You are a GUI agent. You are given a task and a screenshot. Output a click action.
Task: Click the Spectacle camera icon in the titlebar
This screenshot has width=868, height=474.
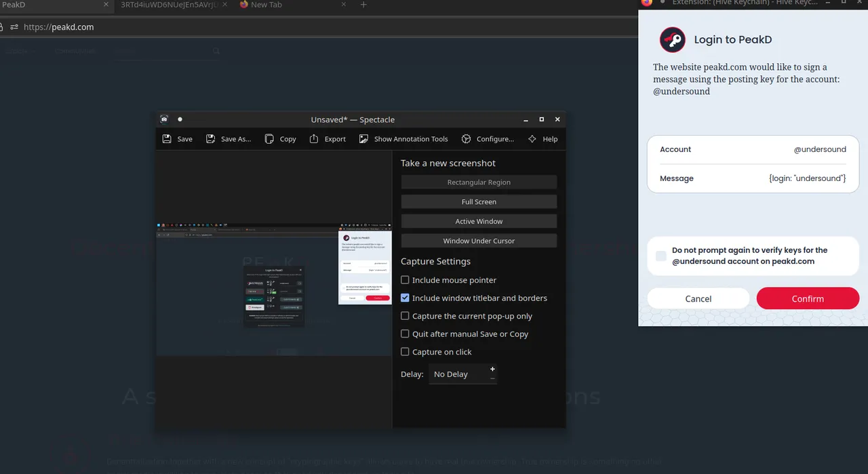pos(164,119)
